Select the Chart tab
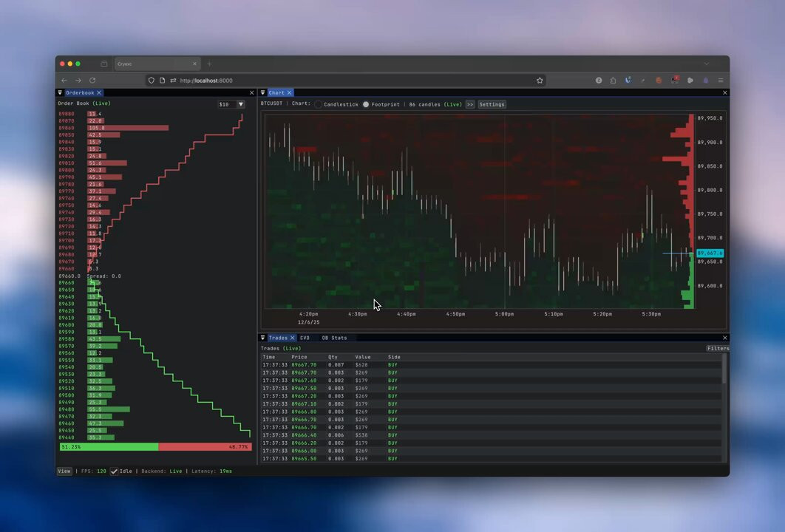This screenshot has height=532, width=785. click(x=276, y=92)
